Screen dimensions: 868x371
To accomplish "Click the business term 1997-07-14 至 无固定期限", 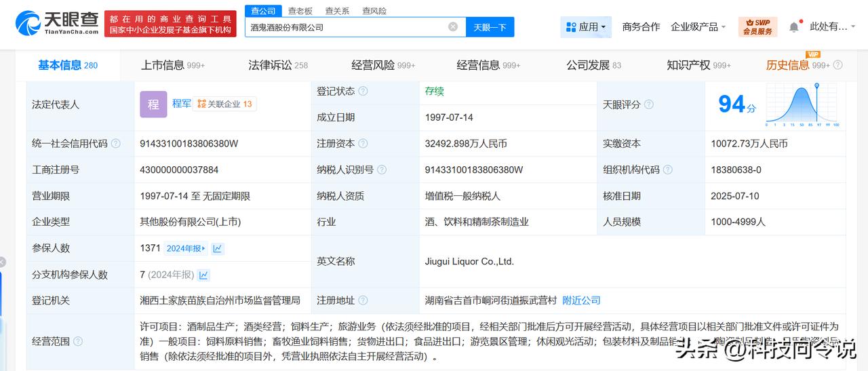I will [195, 196].
